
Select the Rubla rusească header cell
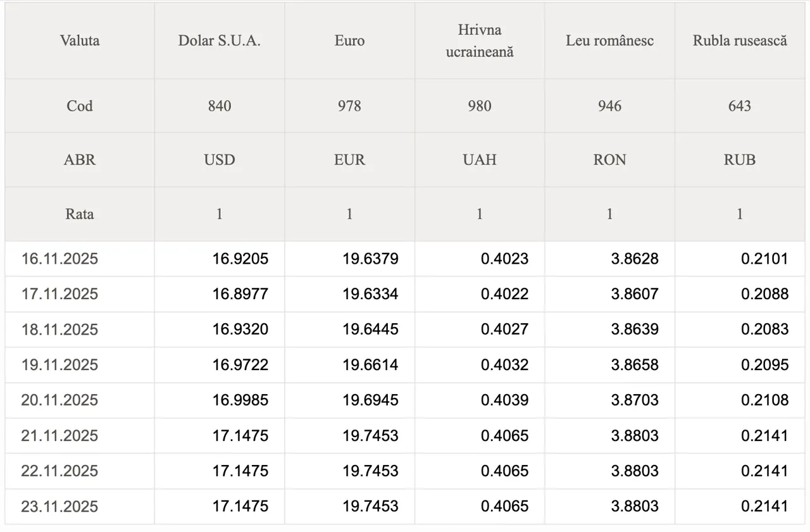(740, 41)
